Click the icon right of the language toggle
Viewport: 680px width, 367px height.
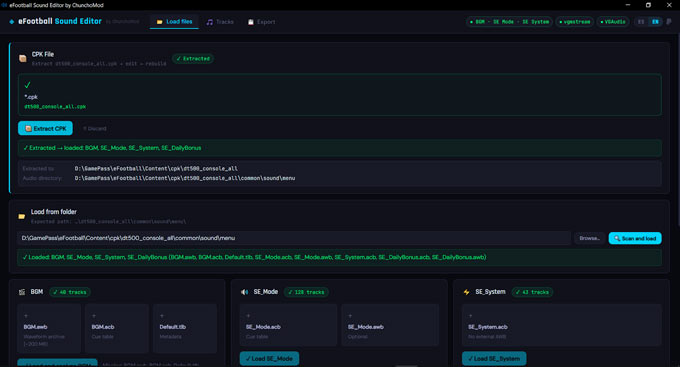[669, 22]
